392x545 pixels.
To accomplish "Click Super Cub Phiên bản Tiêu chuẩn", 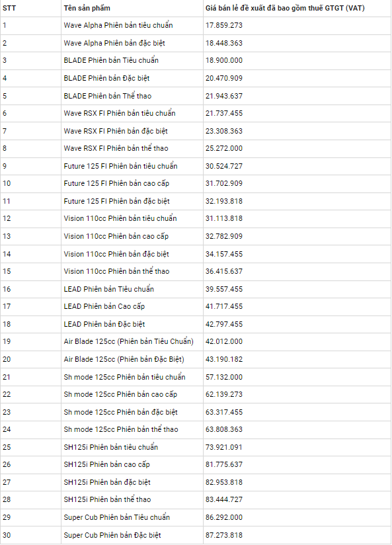I will (117, 517).
